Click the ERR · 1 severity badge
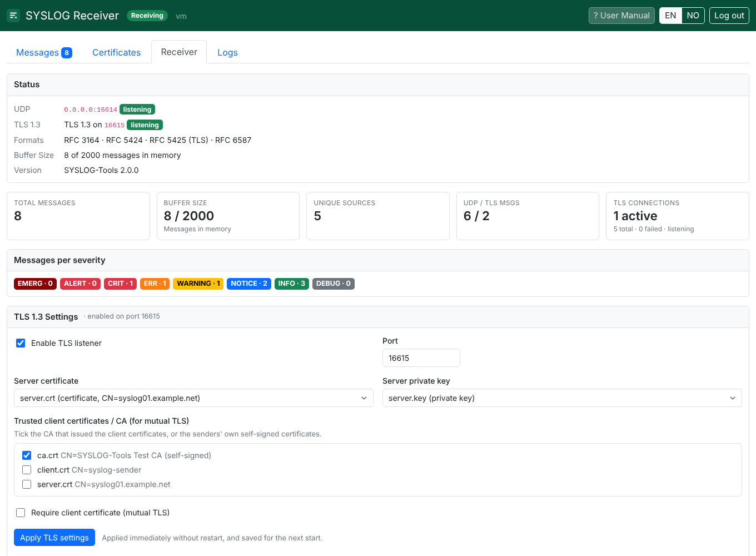 pyautogui.click(x=155, y=284)
